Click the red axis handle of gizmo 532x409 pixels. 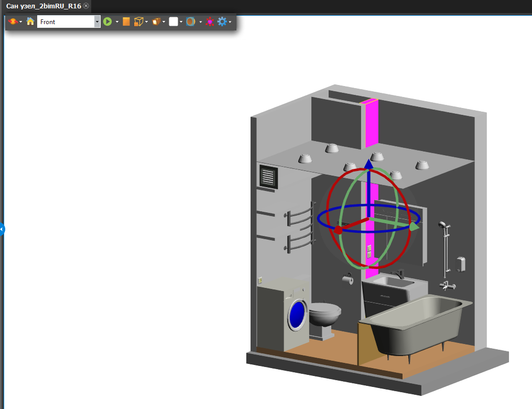coord(338,231)
